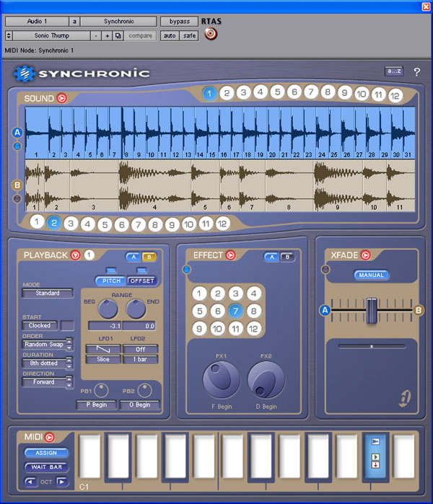This screenshot has height=504, width=433.
Task: Toggle the EFFECT enable LED
Action: pos(187,270)
